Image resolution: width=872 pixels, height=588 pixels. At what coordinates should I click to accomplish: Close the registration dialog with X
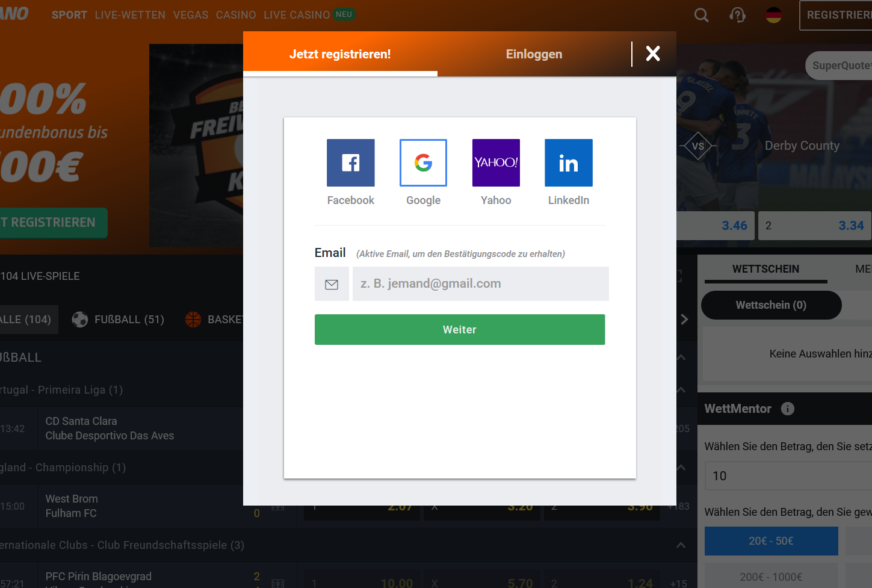point(653,54)
